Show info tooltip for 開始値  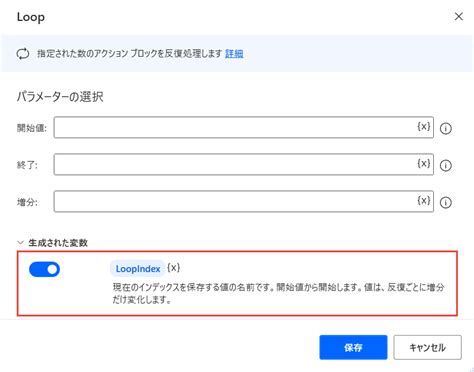446,128
